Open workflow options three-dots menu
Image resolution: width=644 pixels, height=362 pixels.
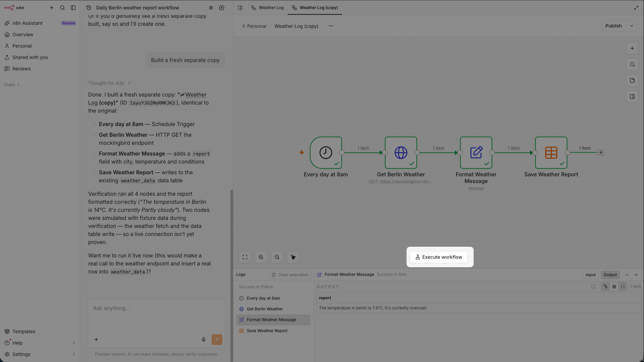point(331,26)
